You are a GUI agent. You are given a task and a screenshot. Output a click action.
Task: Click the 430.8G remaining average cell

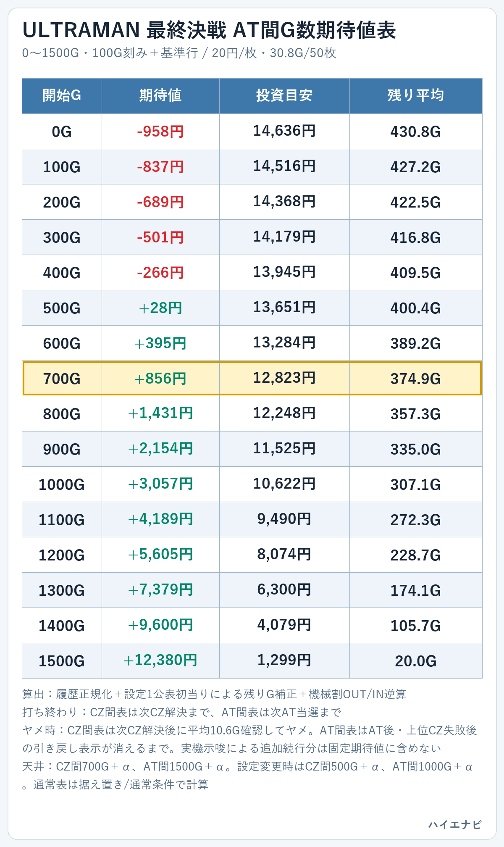tap(416, 132)
